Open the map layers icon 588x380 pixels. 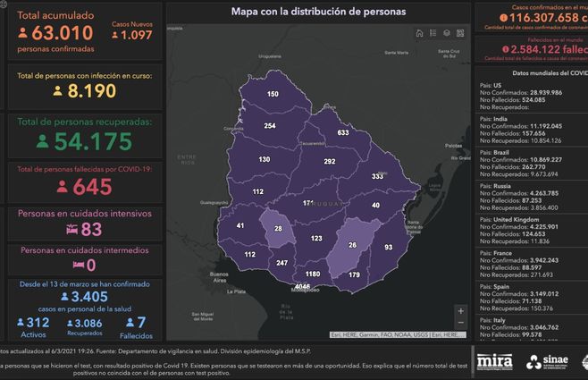click(x=446, y=34)
